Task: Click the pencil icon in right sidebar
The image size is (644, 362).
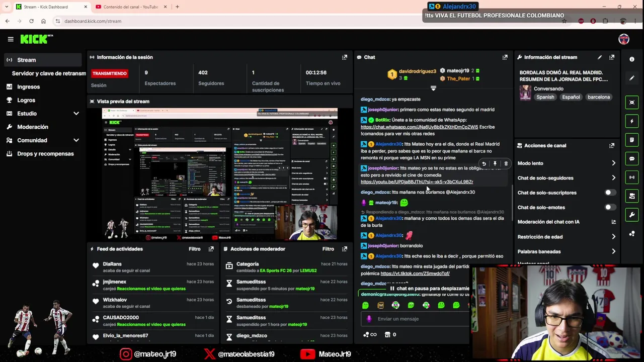Action: [632, 78]
